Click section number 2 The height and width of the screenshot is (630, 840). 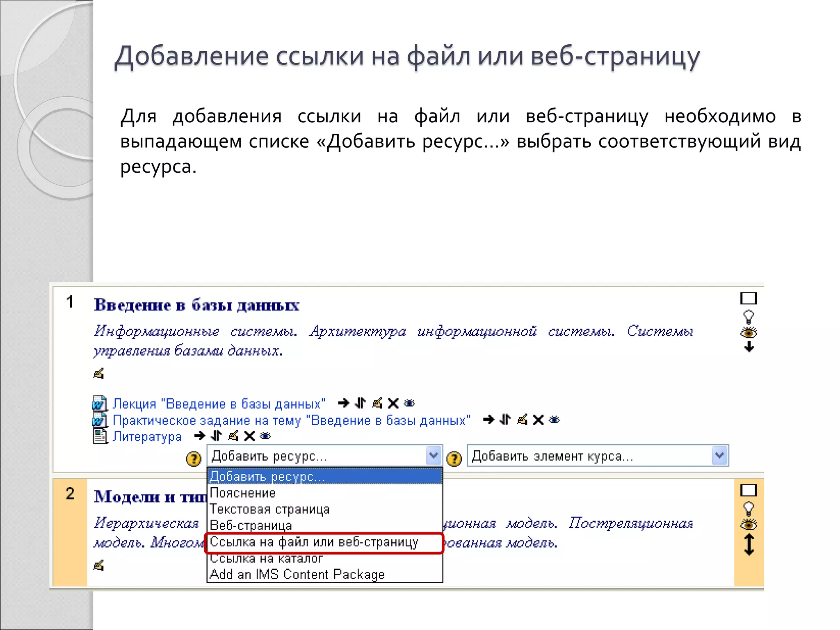click(x=70, y=493)
